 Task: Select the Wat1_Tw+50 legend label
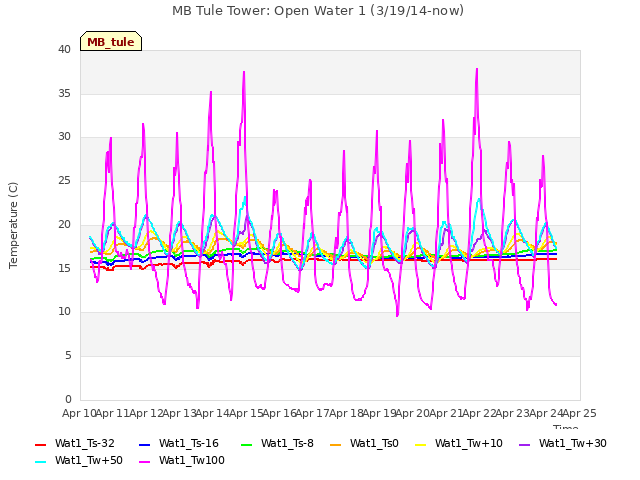pyautogui.click(x=89, y=460)
